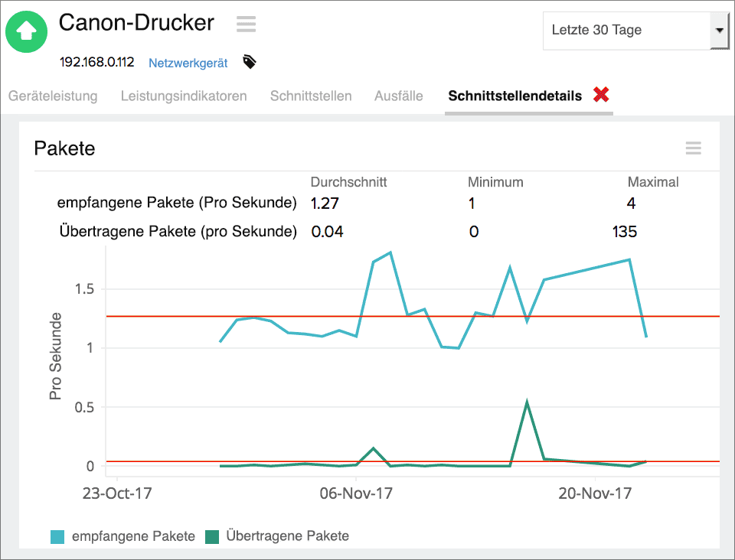Open the hamburger menu next to Canon-Drucker
Screen dimensions: 735x560
click(246, 24)
